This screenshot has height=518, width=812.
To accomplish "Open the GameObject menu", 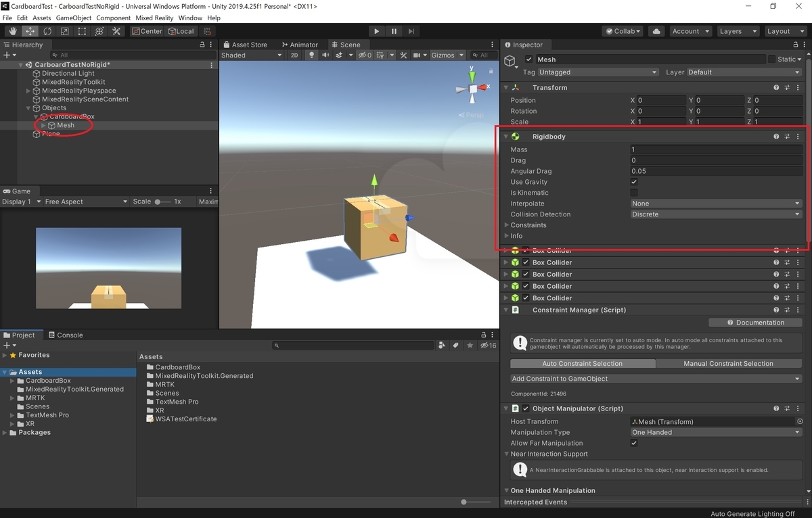I will tap(73, 18).
